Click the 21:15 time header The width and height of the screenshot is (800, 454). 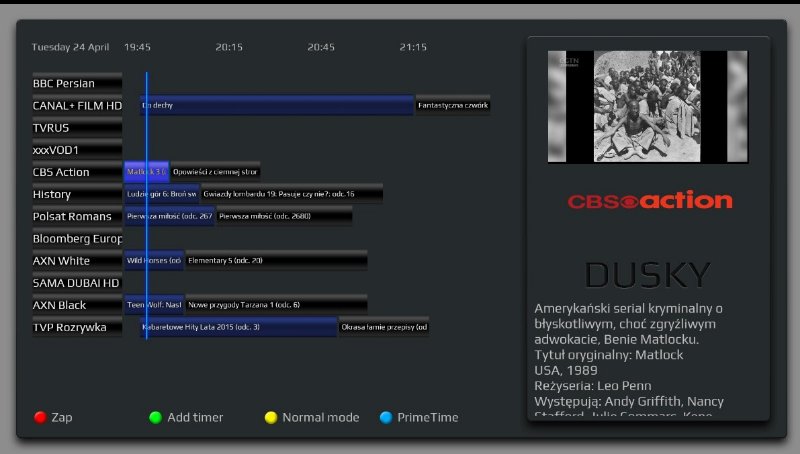click(412, 47)
